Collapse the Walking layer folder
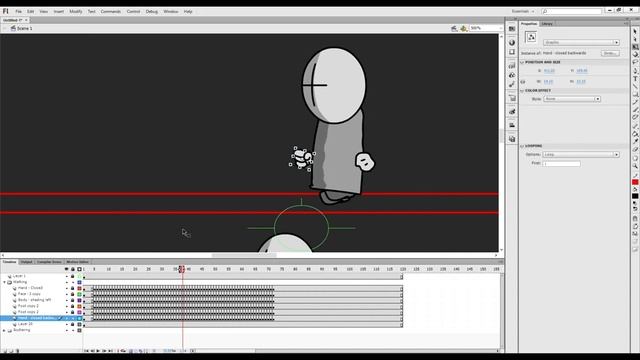The height and width of the screenshot is (360, 640). point(4,282)
